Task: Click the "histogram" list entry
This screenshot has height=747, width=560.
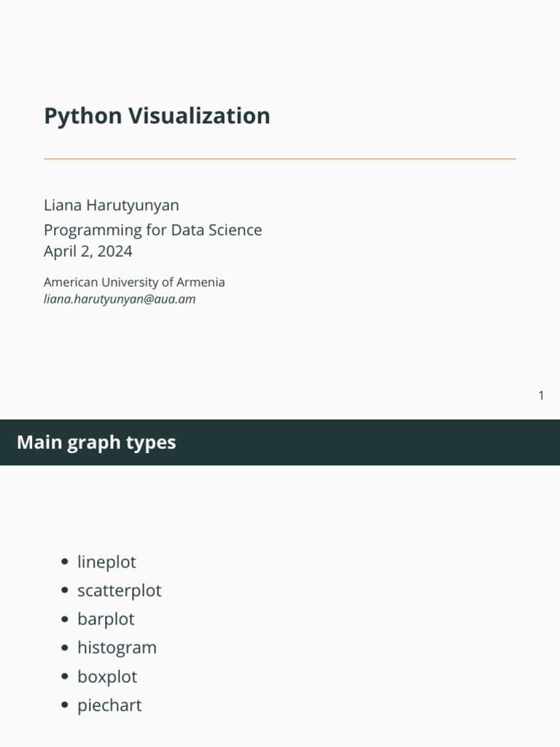Action: pyautogui.click(x=117, y=648)
